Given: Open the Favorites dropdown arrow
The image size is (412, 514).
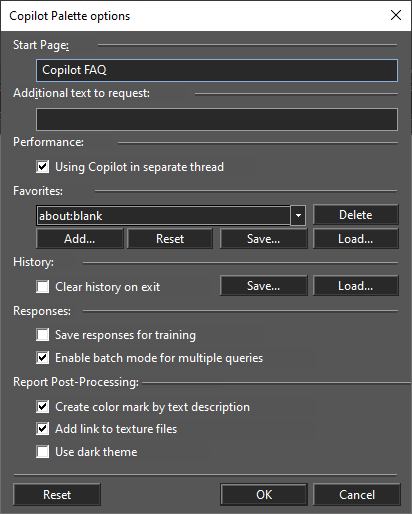Looking at the screenshot, I should pos(298,216).
